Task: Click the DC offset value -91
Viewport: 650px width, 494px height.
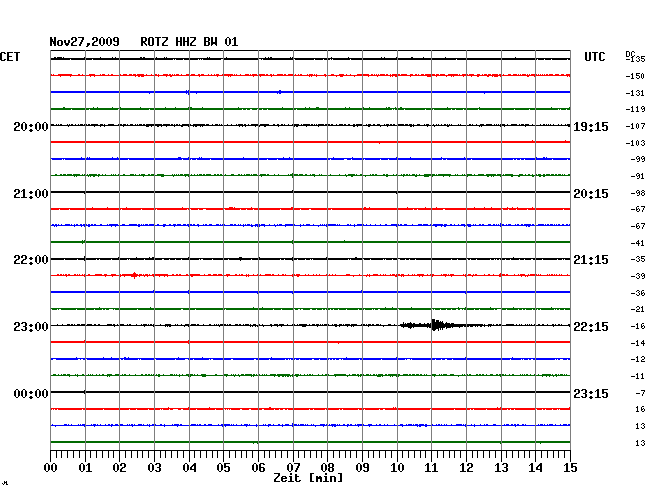Action: click(638, 176)
